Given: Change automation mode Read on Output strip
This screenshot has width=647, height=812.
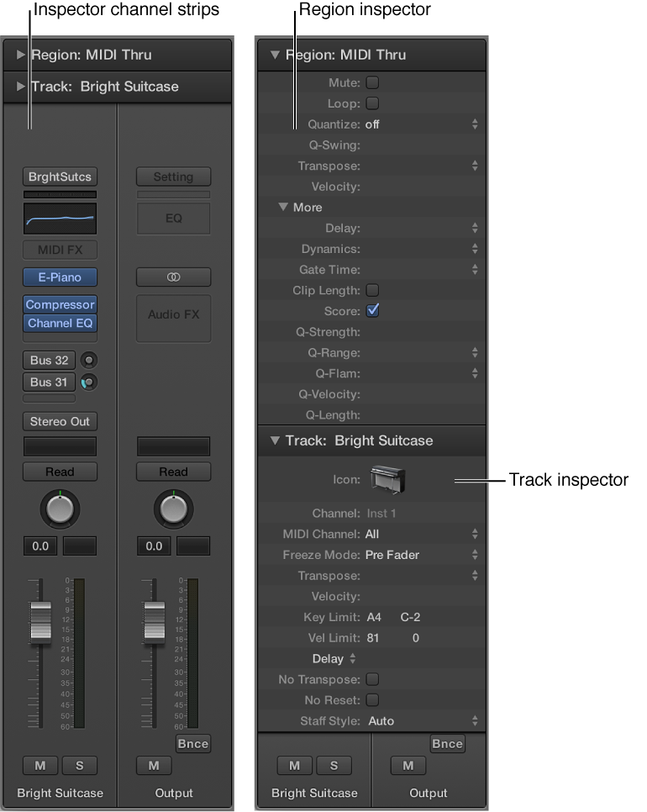Looking at the screenshot, I should (173, 472).
